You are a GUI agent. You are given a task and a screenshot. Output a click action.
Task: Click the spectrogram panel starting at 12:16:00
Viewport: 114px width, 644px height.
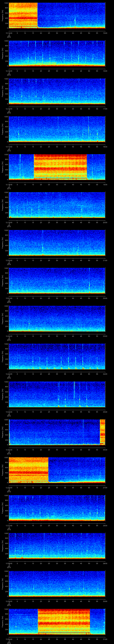point(57,91)
